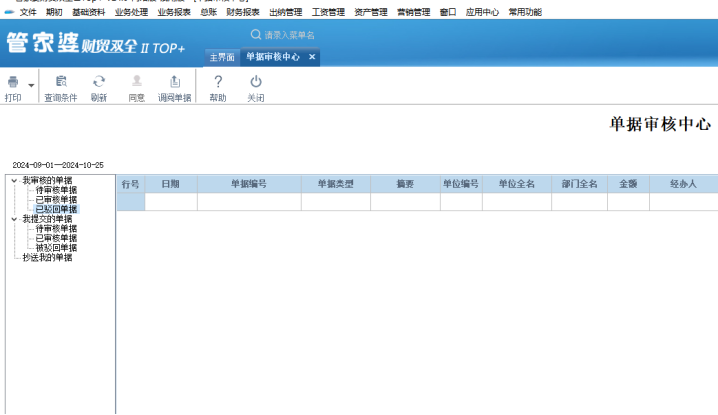The height and width of the screenshot is (415, 718).
Task: Click the 金额 column header
Action: point(628,184)
